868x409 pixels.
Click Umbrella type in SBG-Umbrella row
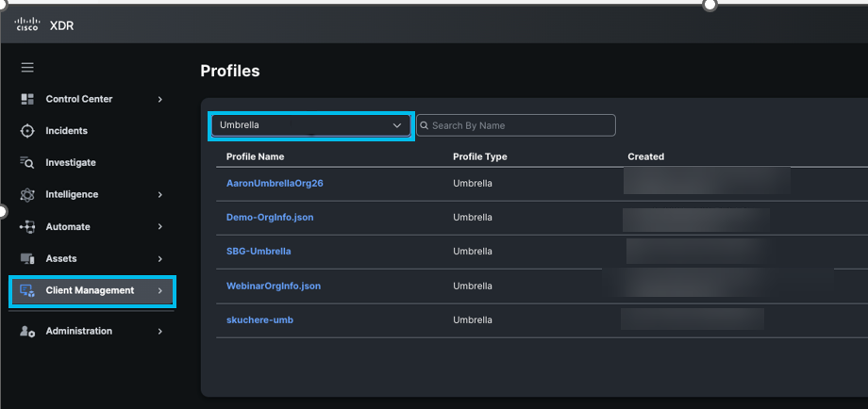472,252
